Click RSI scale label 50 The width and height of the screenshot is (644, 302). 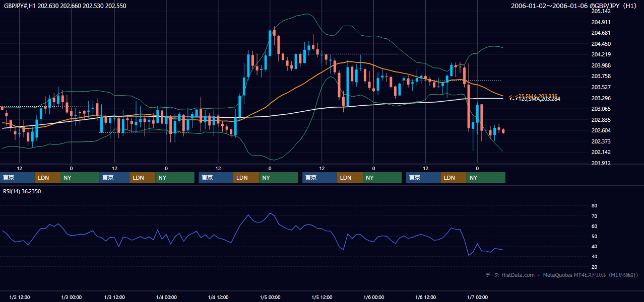(x=594, y=237)
